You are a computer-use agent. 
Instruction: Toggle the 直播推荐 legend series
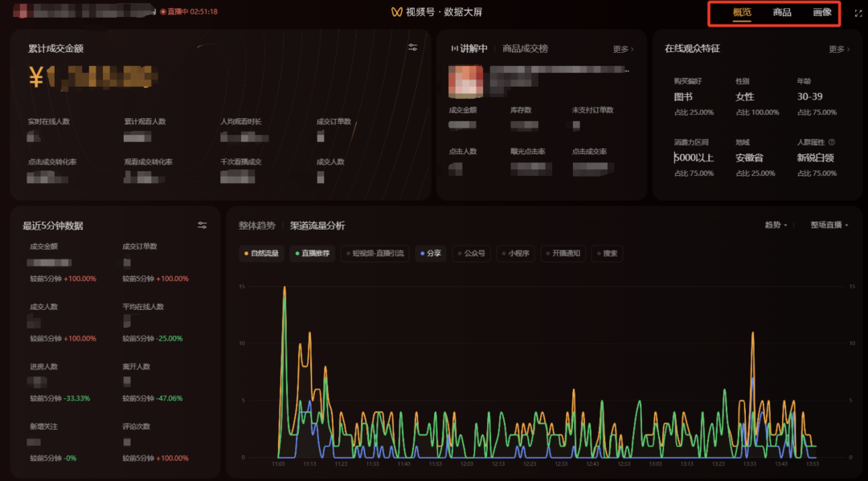(313, 253)
